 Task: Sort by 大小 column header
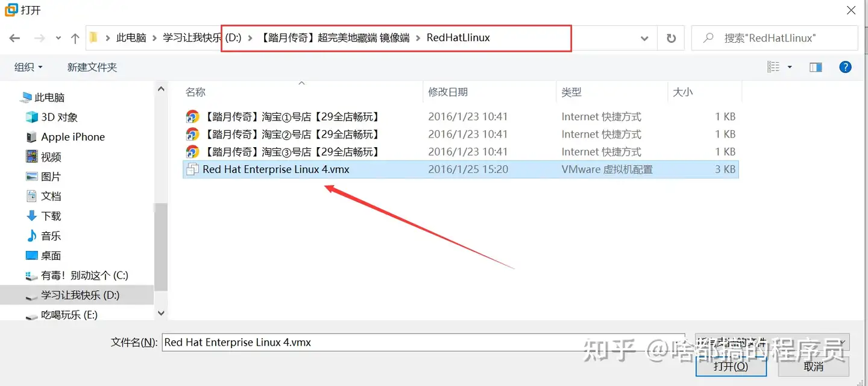[x=683, y=92]
